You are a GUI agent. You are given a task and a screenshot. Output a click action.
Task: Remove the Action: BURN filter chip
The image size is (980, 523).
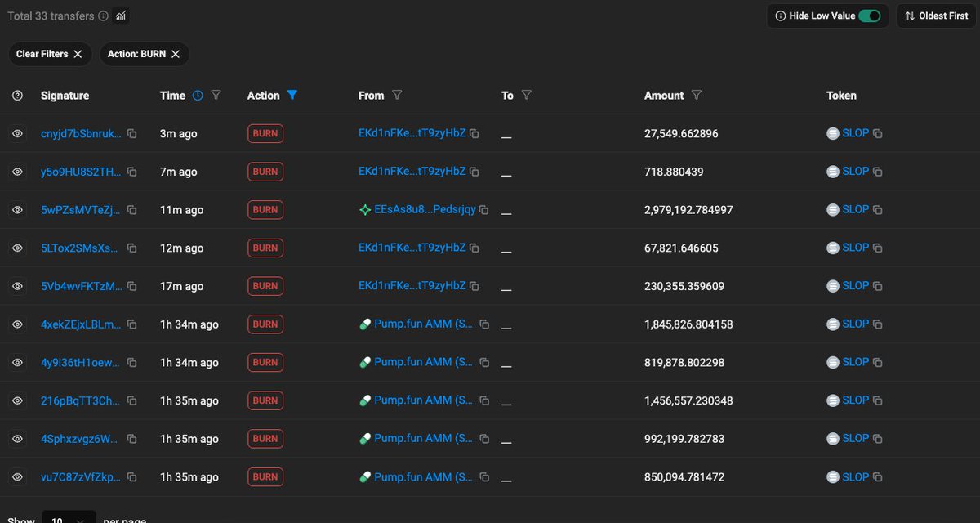pyautogui.click(x=176, y=54)
